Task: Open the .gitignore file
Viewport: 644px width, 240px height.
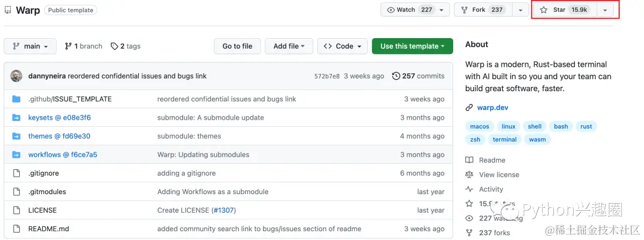Action: [x=44, y=173]
